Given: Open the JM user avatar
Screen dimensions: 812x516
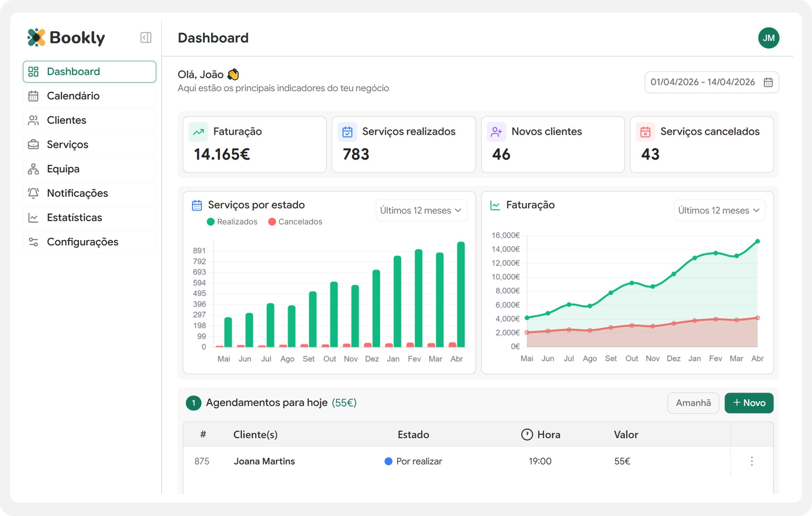Looking at the screenshot, I should click(768, 38).
